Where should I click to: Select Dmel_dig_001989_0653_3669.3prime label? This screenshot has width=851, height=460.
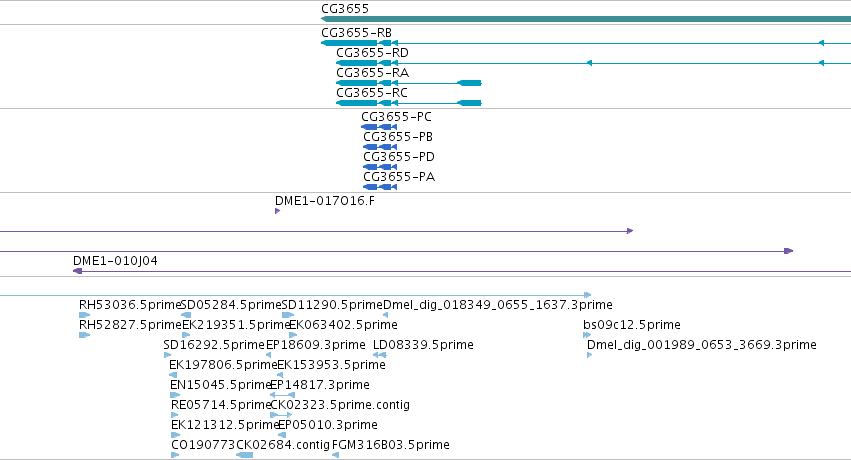[x=702, y=345]
